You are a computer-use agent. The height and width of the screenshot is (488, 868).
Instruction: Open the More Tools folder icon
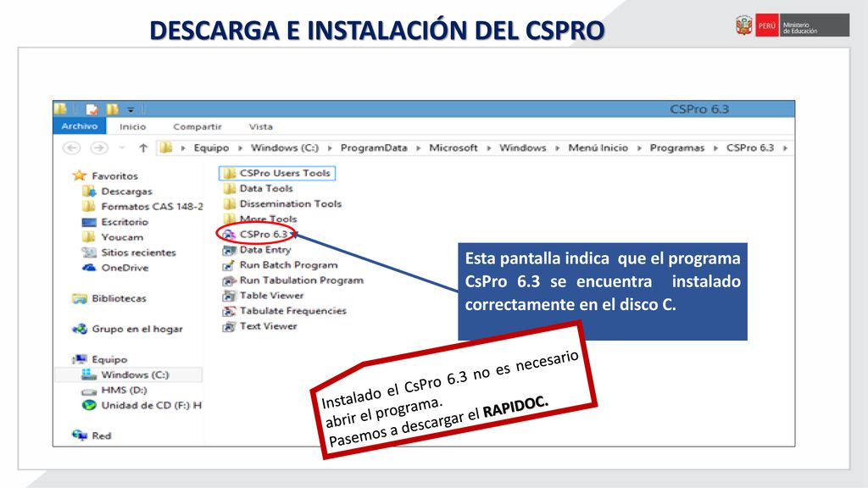[x=229, y=219]
